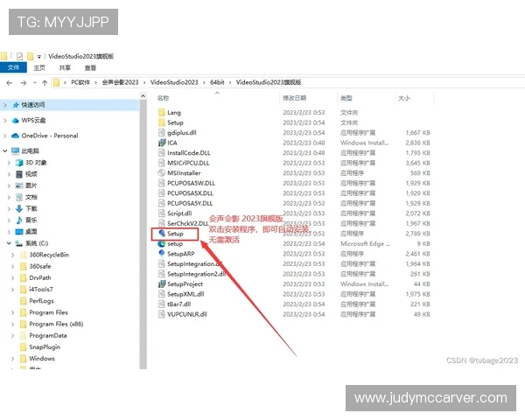Viewport: 525px width, 420px height.
Task: Select the PCUPOSA5Y.DLL file
Action: click(x=190, y=203)
